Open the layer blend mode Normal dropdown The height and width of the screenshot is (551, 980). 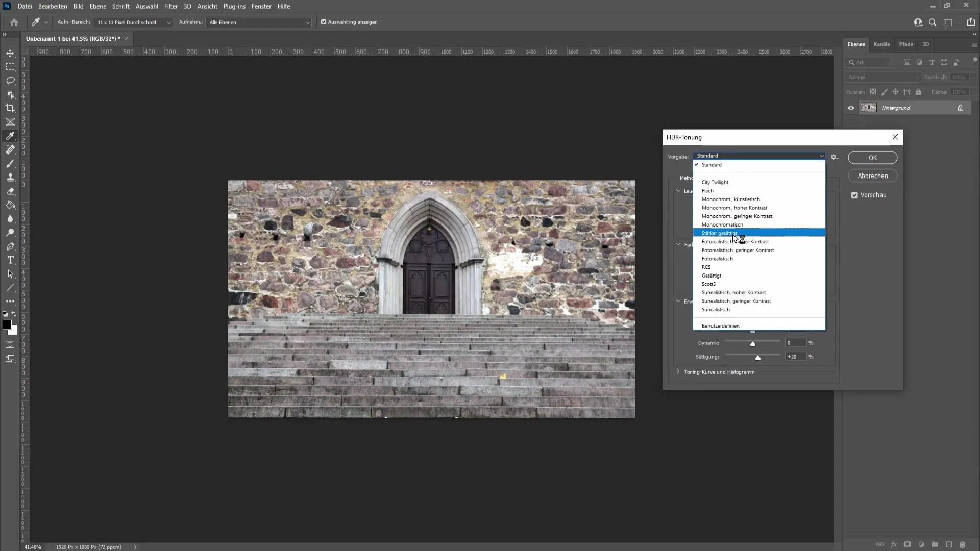(882, 78)
